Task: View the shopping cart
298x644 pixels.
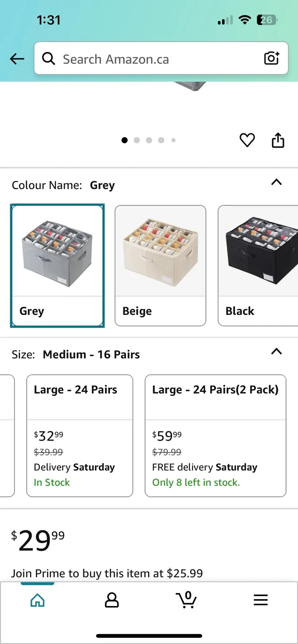Action: pos(186,601)
